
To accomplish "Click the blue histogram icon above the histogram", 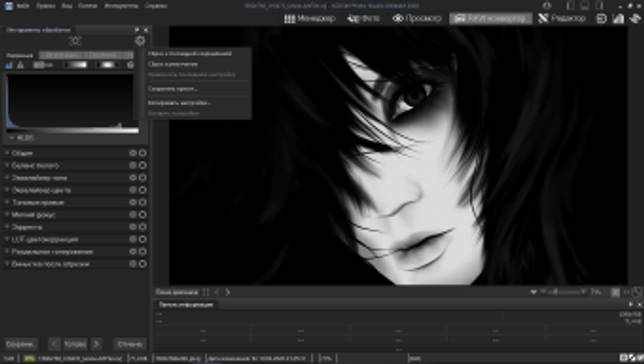I will click(x=9, y=65).
